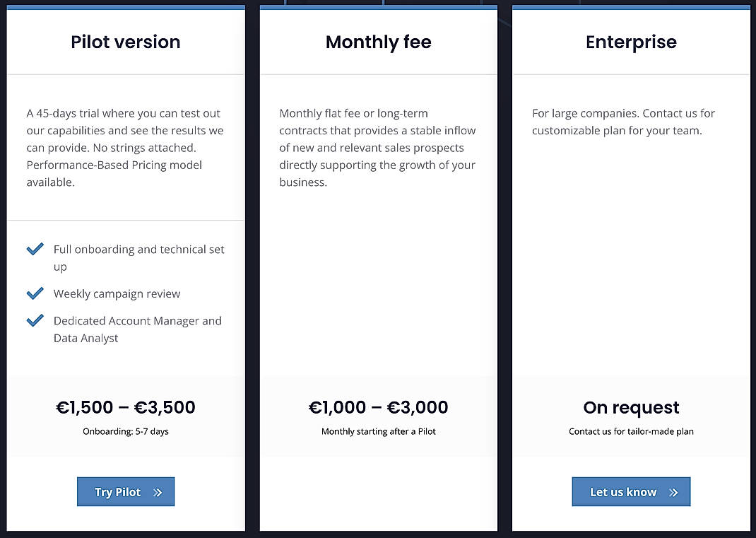Click the On request price label
Image resolution: width=756 pixels, height=538 pixels.
tap(631, 407)
